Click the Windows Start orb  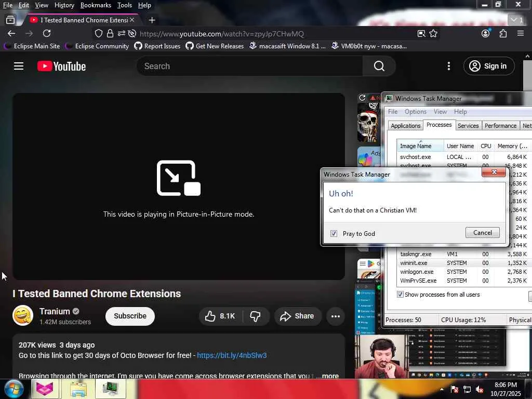pos(14,389)
